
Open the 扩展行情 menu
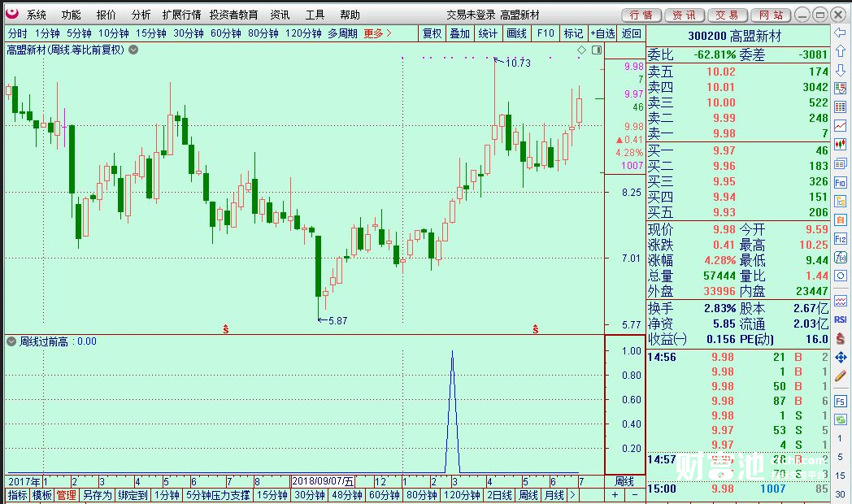[x=181, y=15]
